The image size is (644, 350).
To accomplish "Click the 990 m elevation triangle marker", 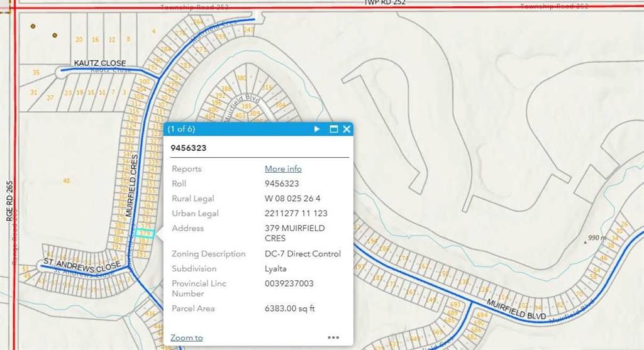I will pyautogui.click(x=584, y=241).
